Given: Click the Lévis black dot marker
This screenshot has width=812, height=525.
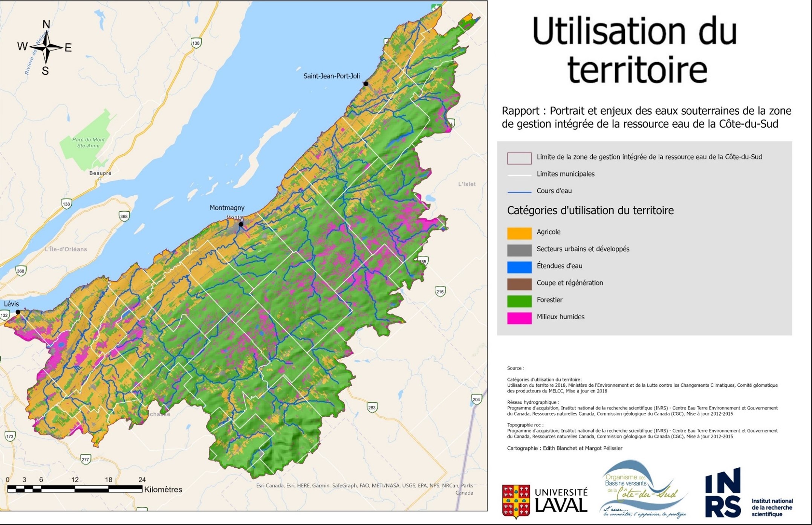Looking at the screenshot, I should click(18, 312).
